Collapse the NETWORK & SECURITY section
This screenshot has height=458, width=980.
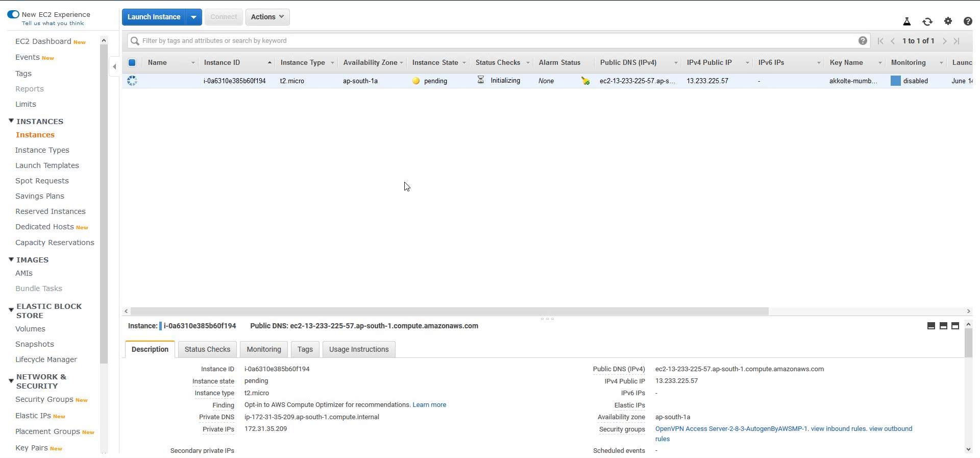click(11, 381)
